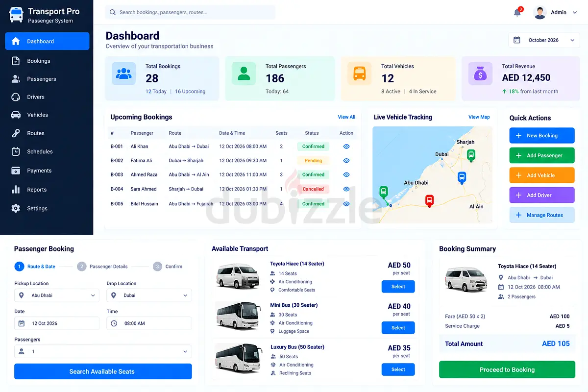Viewport: 588px width, 392px height.
Task: Open the notifications bell
Action: pos(517,13)
